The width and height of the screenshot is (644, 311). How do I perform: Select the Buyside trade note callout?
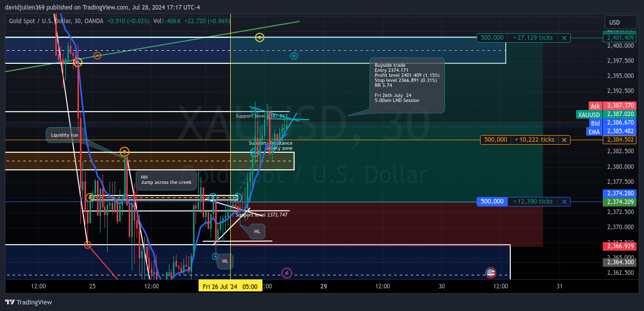pyautogui.click(x=407, y=85)
